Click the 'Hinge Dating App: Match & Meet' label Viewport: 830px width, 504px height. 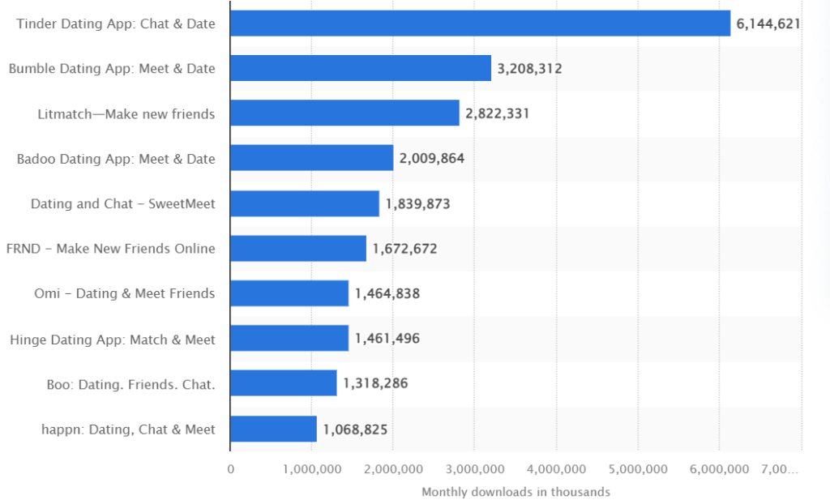coord(112,340)
